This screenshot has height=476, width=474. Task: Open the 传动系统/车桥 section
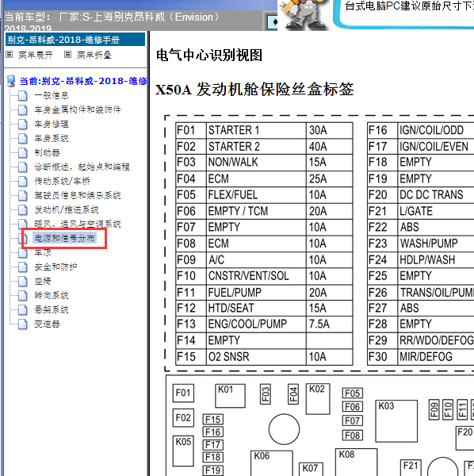(62, 181)
